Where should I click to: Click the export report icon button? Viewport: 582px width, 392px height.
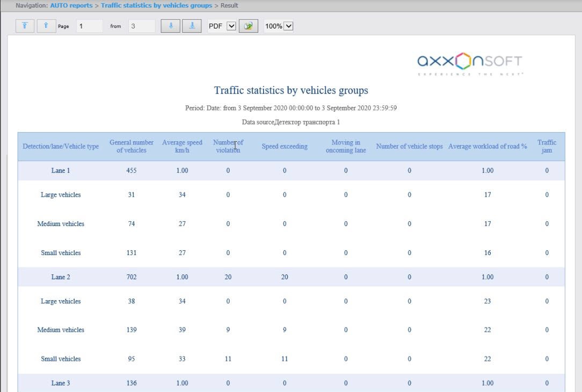248,26
